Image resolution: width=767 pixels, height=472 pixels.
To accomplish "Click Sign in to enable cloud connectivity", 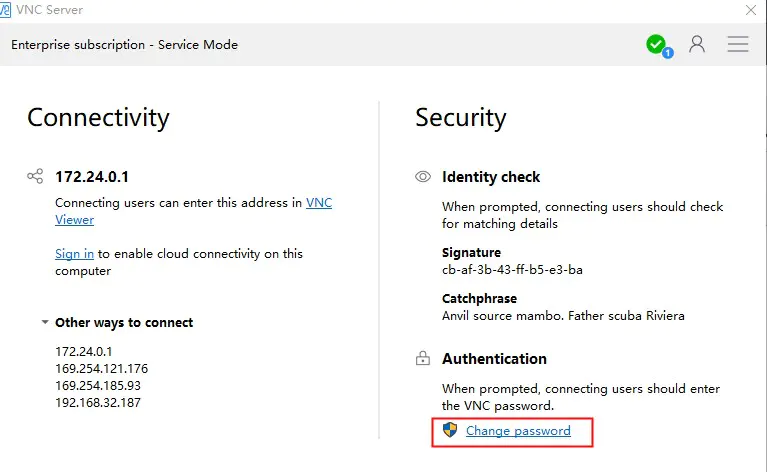I will click(x=74, y=253).
